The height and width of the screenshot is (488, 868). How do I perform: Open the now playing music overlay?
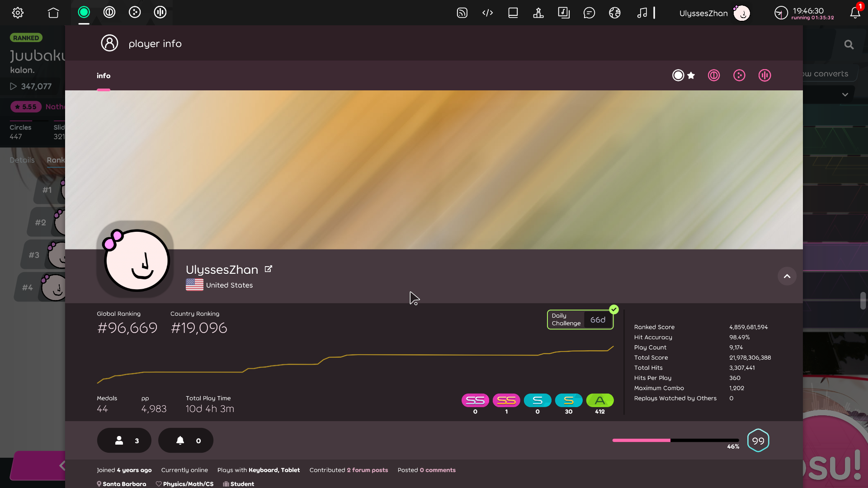[643, 12]
